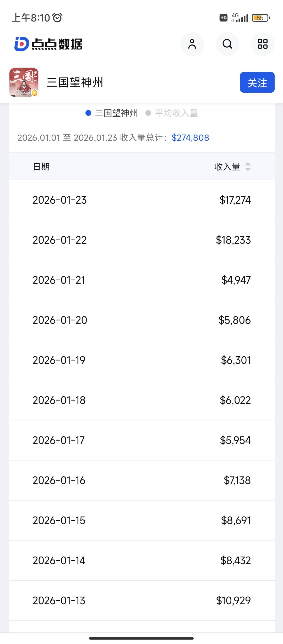Tap the 三国望神州 app title

point(75,82)
